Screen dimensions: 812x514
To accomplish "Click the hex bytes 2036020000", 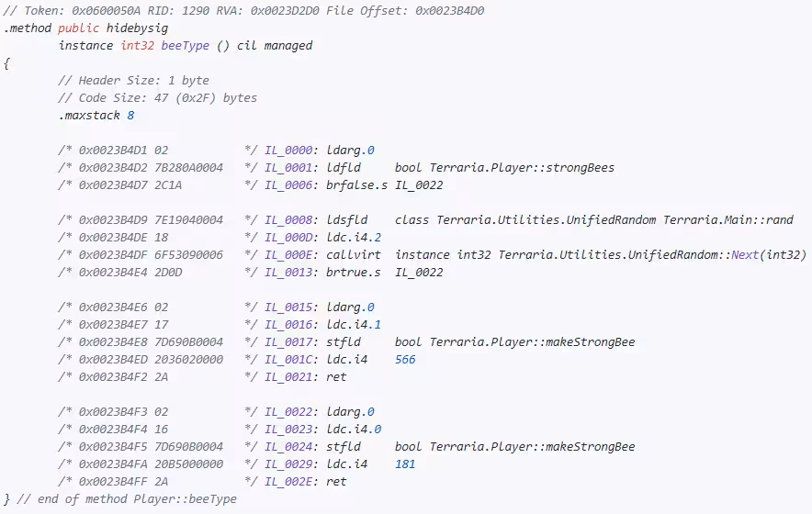I will click(189, 360).
